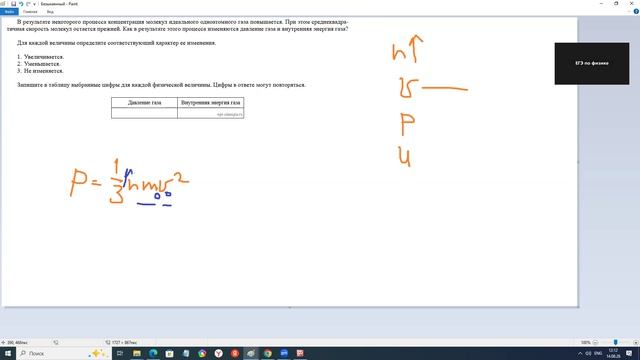Viewport: 640px width, 360px height.
Task: Click the 100% zoom level text
Action: [586, 342]
